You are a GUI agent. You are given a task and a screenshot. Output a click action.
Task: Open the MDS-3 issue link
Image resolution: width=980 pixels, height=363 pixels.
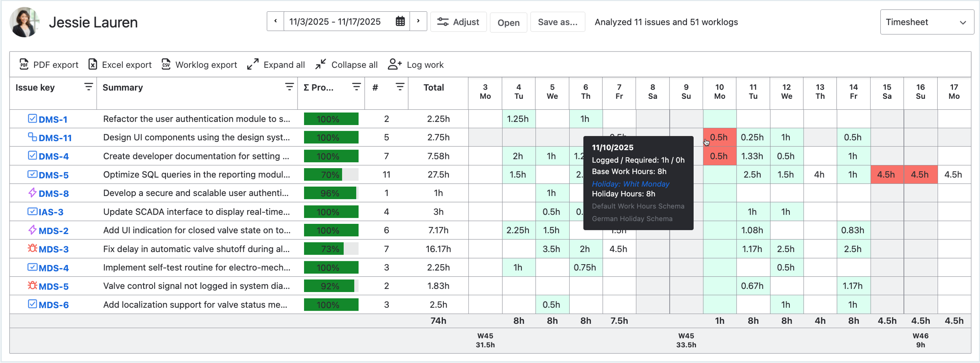(54, 249)
